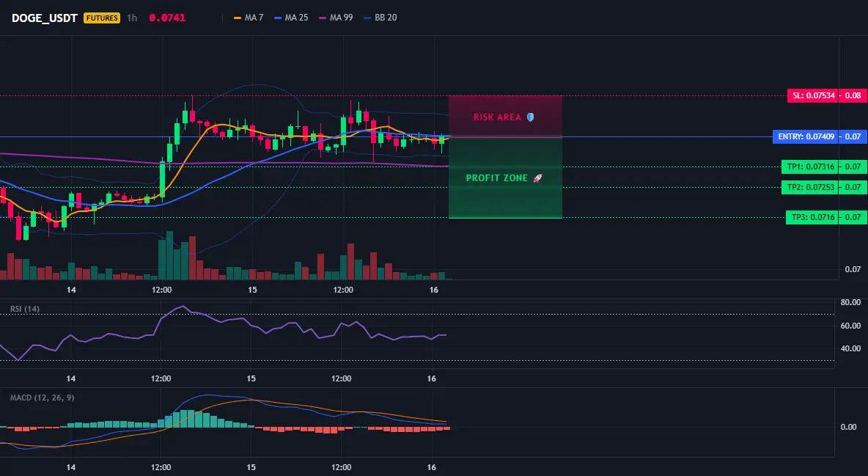This screenshot has width=868, height=476.
Task: Click date 15 on the RSI axis
Action: point(251,378)
